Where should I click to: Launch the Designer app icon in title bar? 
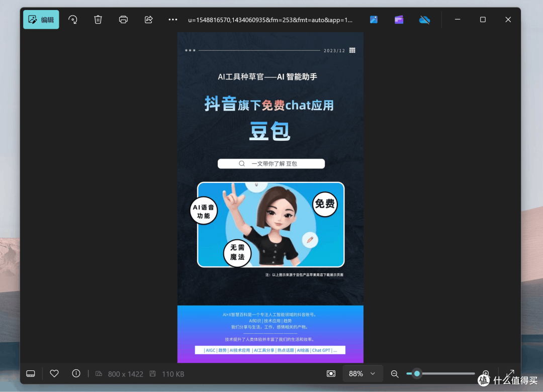click(374, 20)
